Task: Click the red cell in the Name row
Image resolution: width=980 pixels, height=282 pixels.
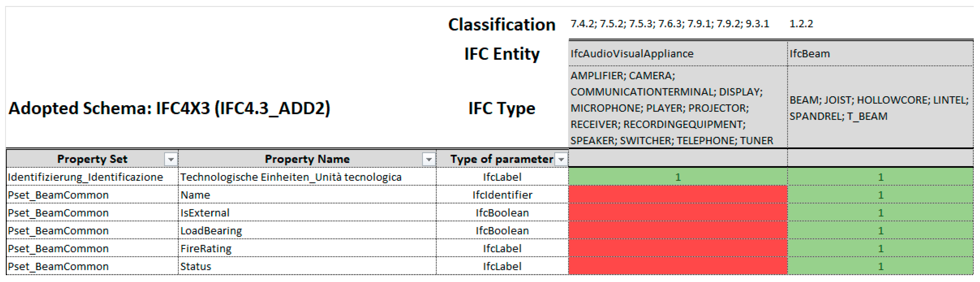Action: point(677,195)
